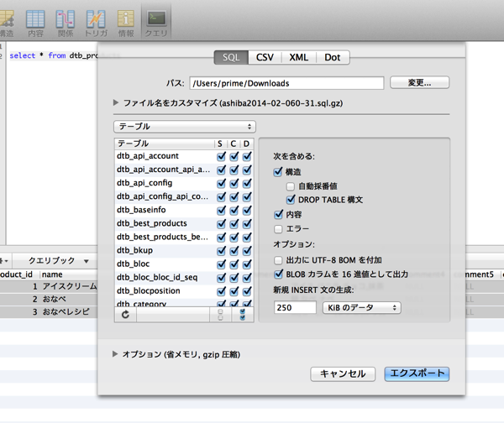Open the トリガ (Triggers) toolbar view
The width and height of the screenshot is (504, 423).
click(96, 23)
